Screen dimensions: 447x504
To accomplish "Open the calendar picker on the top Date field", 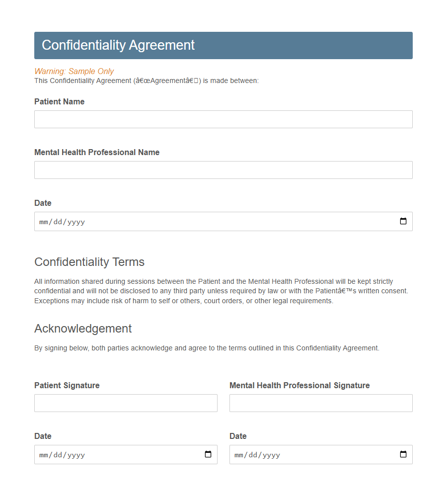I will click(x=403, y=221).
